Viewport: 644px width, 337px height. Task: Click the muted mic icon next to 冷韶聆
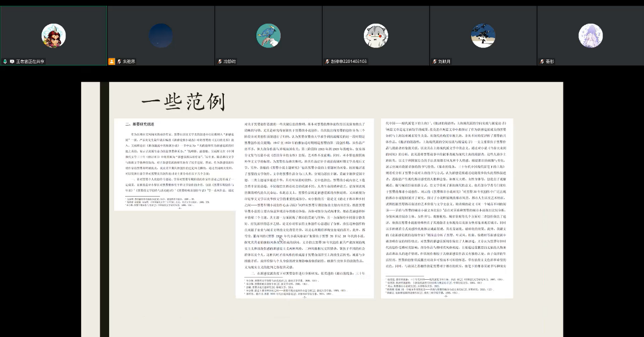219,62
